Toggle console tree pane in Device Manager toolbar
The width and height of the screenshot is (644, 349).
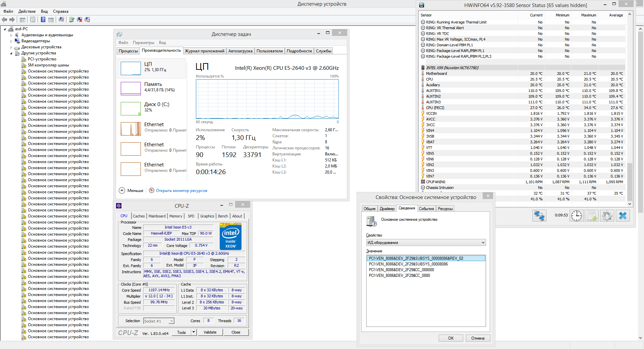pos(22,19)
